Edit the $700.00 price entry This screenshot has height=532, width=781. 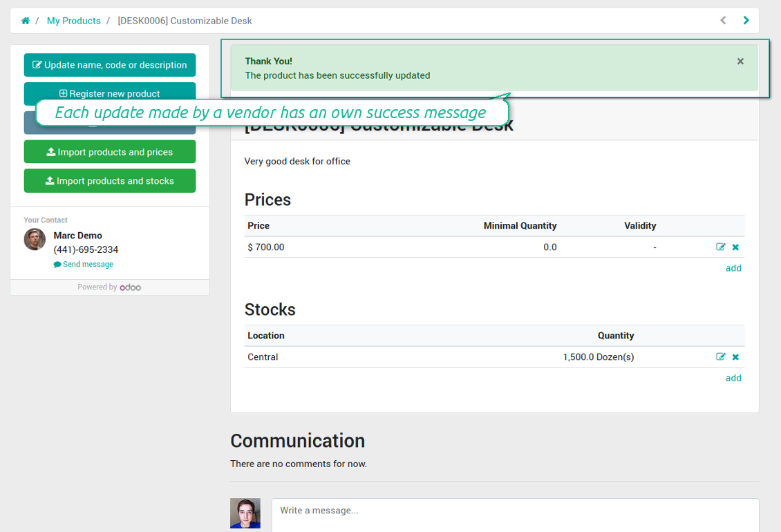point(721,247)
